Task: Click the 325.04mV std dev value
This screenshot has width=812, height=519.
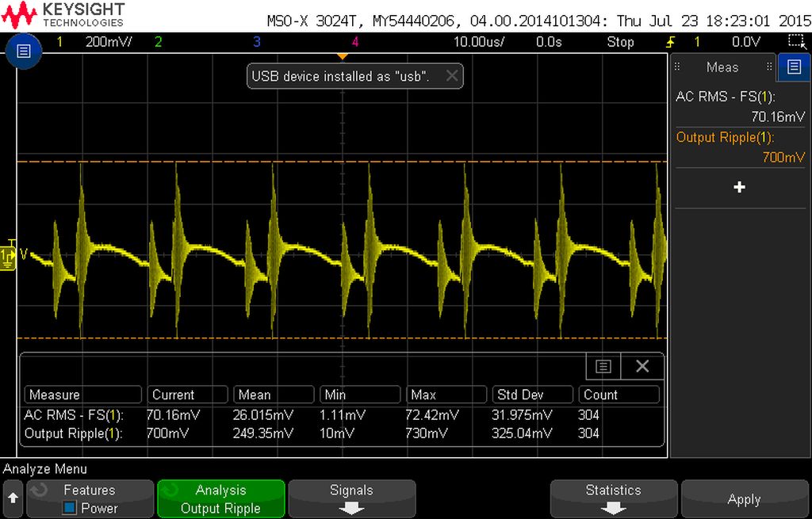Action: [x=522, y=433]
